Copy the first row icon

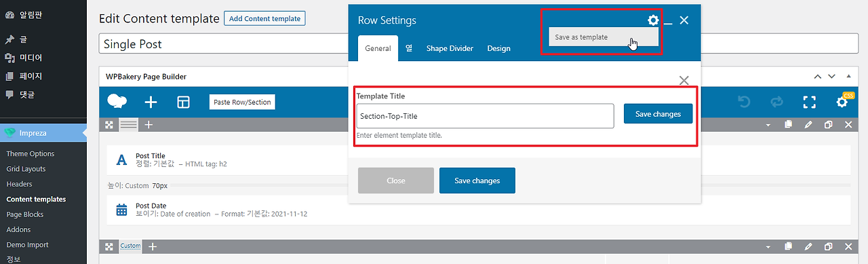(x=788, y=125)
